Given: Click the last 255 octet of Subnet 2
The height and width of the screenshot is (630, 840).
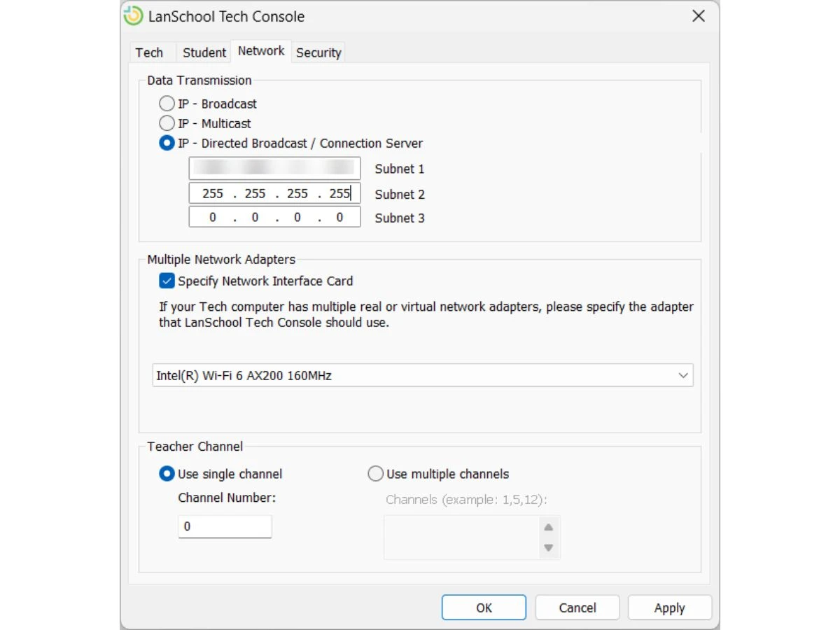Looking at the screenshot, I should (339, 193).
